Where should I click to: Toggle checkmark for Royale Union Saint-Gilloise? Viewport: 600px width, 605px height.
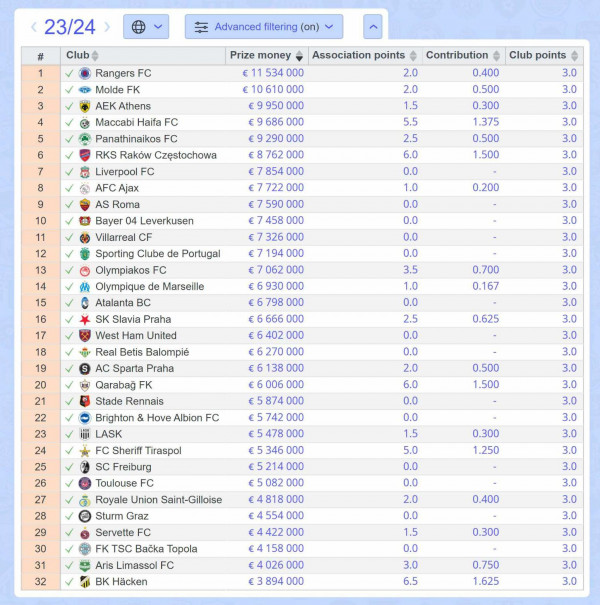click(x=69, y=500)
